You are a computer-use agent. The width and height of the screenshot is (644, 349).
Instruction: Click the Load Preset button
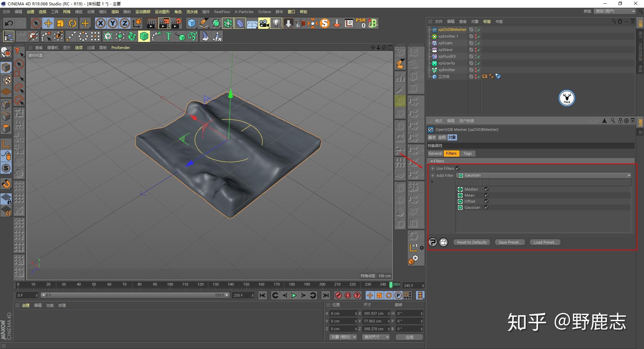pyautogui.click(x=544, y=242)
